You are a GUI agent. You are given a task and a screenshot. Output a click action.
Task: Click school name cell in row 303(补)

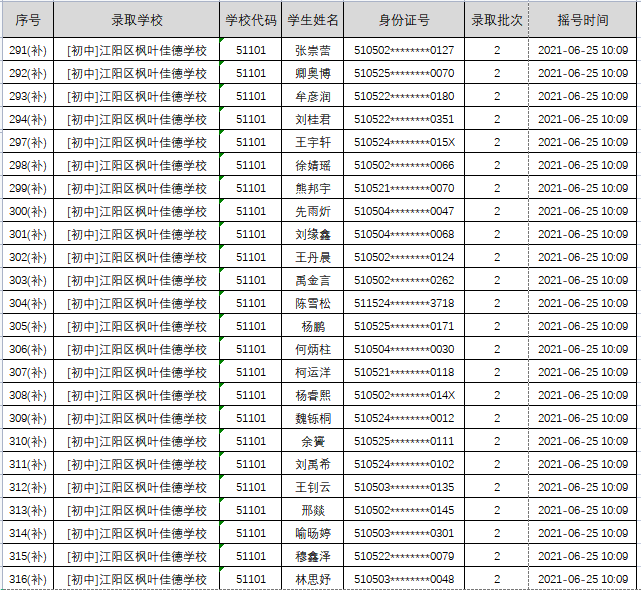(x=137, y=280)
